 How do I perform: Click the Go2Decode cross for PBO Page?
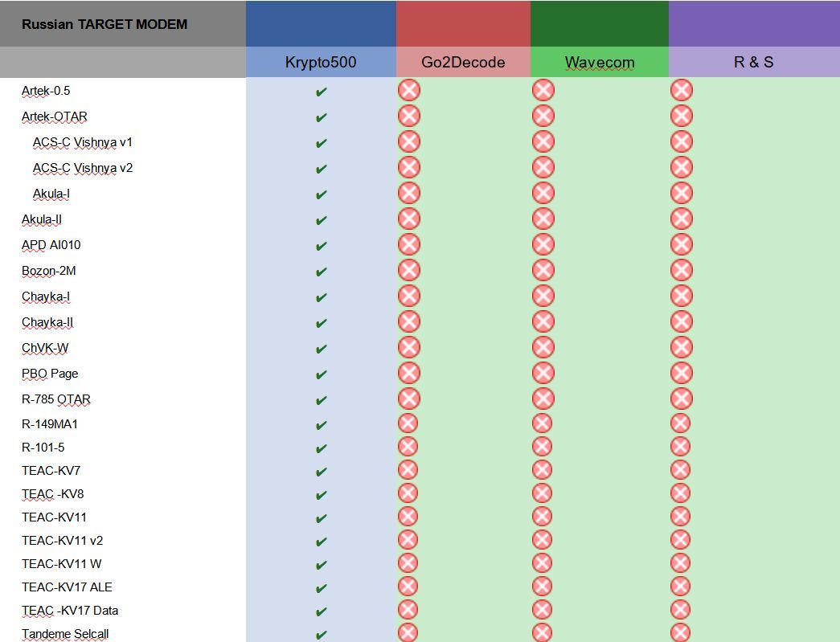[x=409, y=373]
